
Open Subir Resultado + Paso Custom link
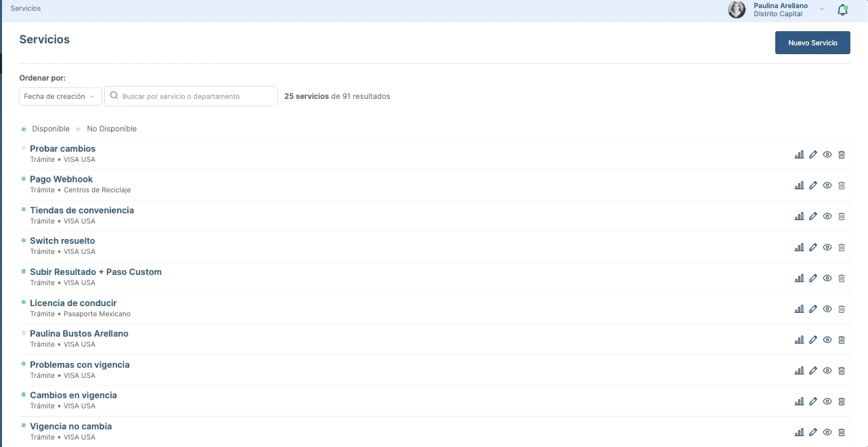[95, 272]
